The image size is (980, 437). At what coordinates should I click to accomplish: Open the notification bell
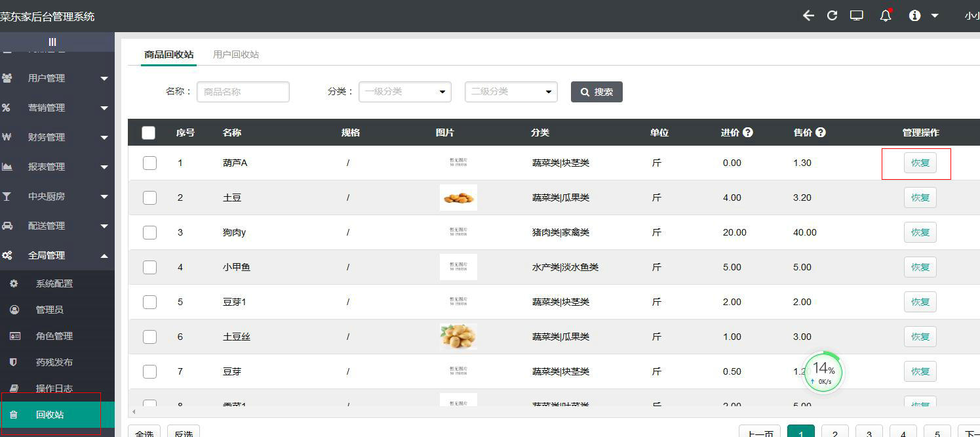click(886, 16)
